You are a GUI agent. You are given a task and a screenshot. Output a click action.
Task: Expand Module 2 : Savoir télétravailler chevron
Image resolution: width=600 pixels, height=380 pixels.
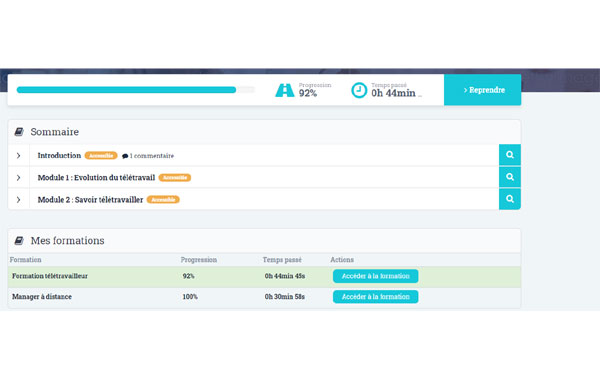click(18, 200)
